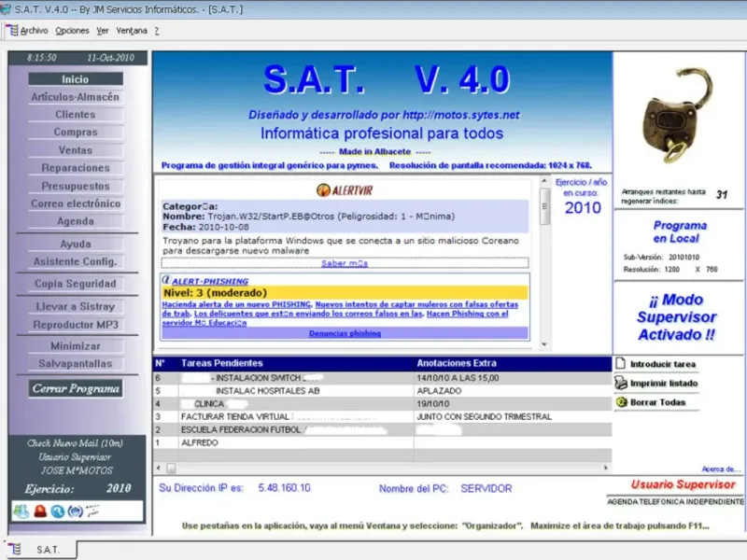This screenshot has width=747, height=560.
Task: Click the S.A.T. title bar application icon
Action: (x=6, y=9)
